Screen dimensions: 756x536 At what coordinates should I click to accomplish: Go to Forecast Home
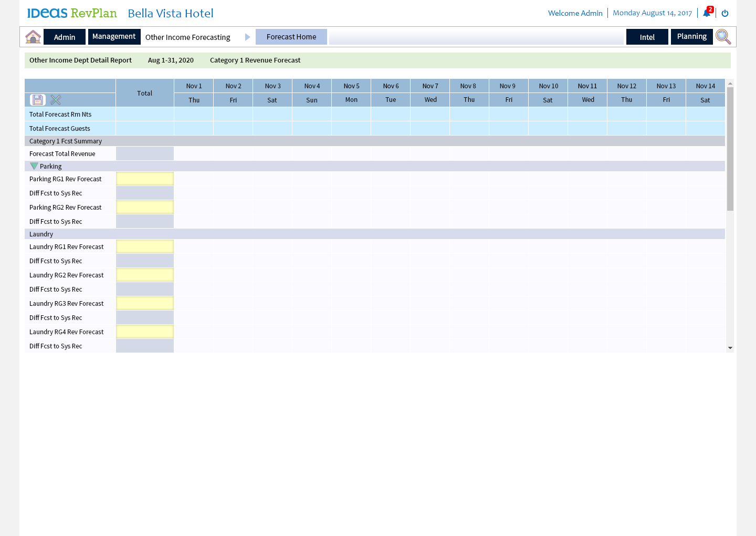click(x=291, y=37)
